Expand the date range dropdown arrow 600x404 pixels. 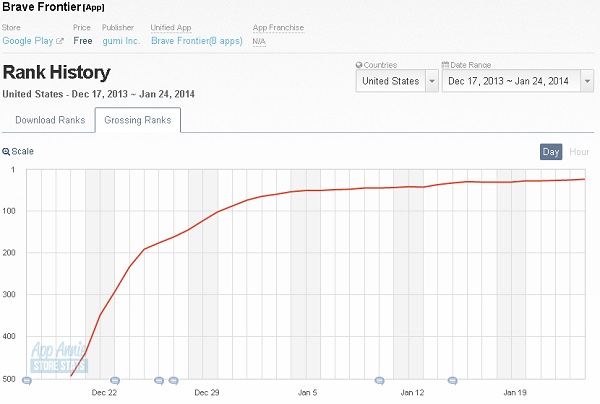[x=587, y=81]
